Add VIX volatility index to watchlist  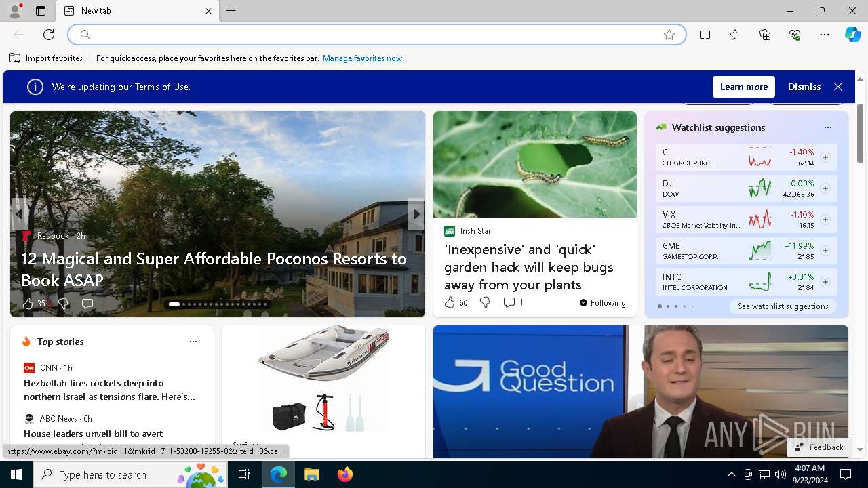825,220
